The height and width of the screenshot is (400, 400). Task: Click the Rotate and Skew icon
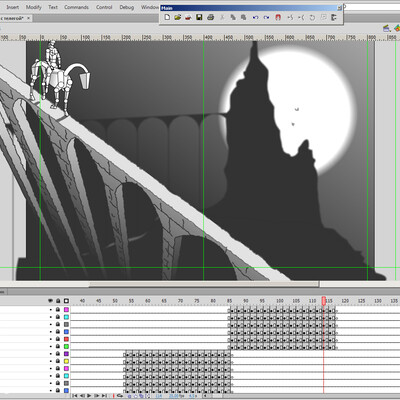[312, 18]
